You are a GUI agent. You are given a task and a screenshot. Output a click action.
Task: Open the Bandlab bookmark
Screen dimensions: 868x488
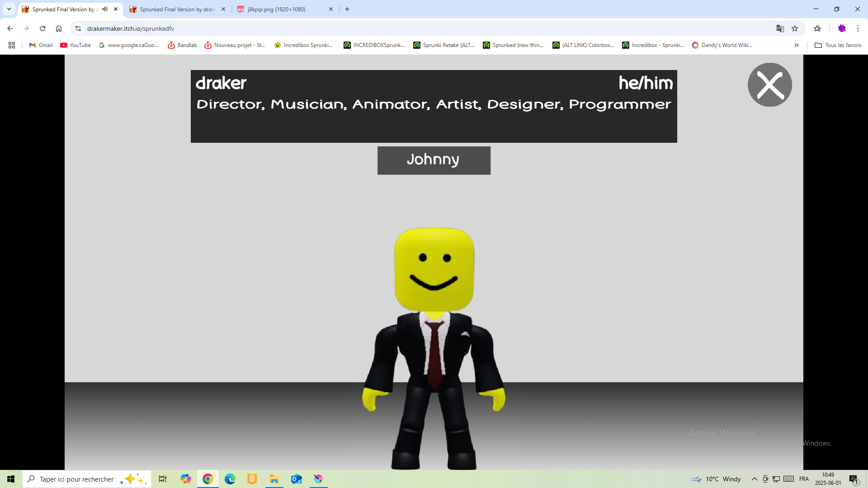click(x=182, y=45)
